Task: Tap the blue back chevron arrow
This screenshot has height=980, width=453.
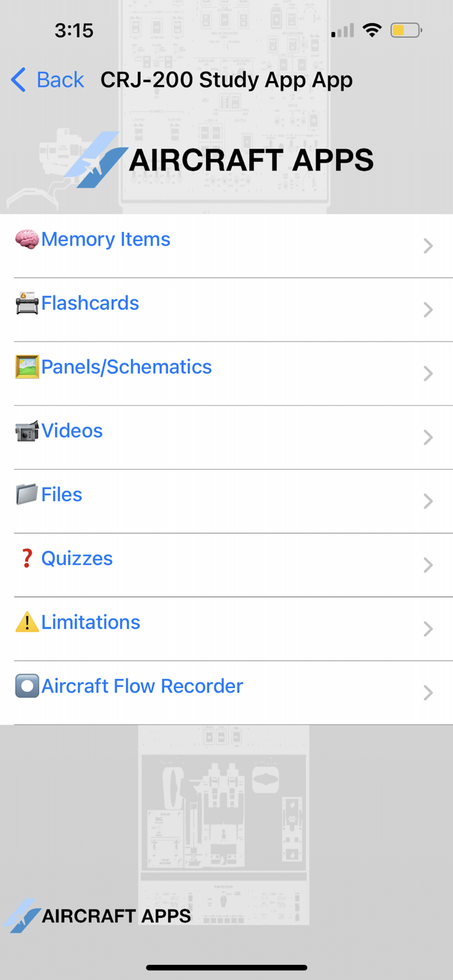Action: (x=18, y=80)
